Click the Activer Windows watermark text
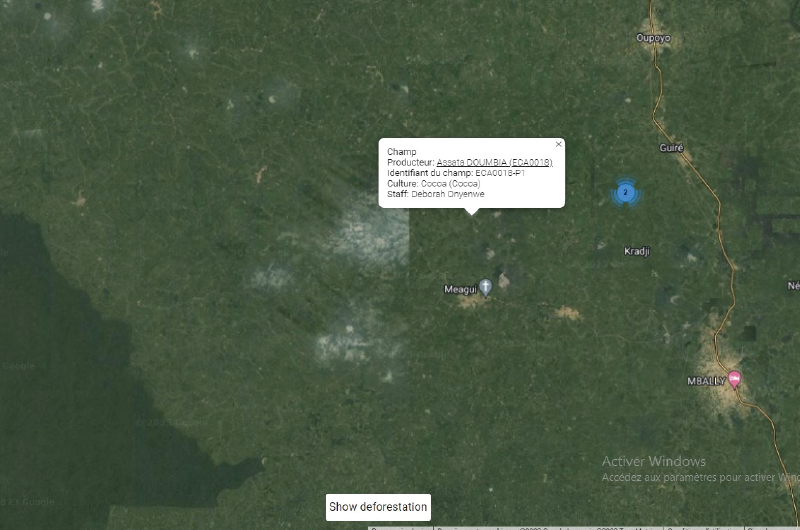 tap(653, 461)
